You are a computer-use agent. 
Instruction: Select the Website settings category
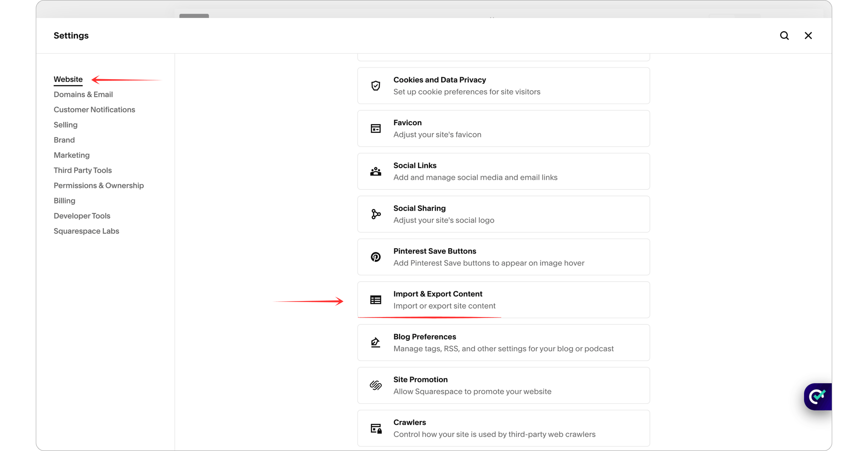(68, 79)
